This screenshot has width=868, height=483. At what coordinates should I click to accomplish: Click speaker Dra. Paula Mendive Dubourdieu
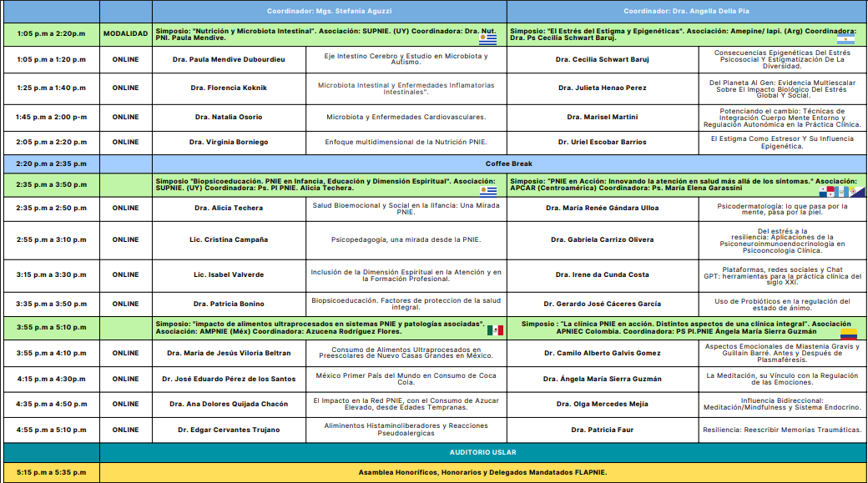pos(228,60)
